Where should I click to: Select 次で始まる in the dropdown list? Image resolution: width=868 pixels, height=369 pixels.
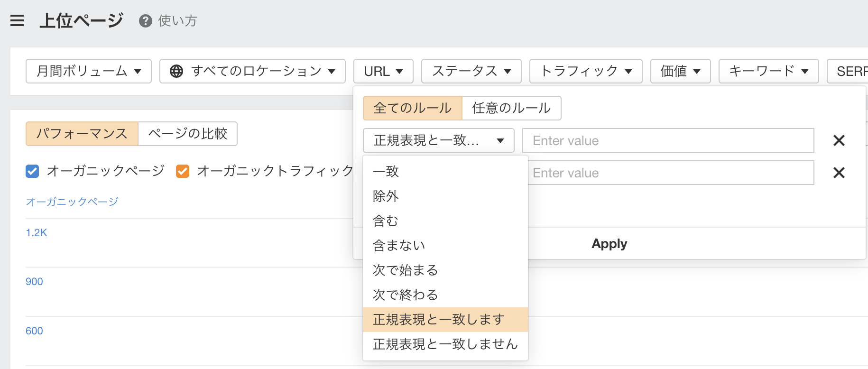point(405,270)
